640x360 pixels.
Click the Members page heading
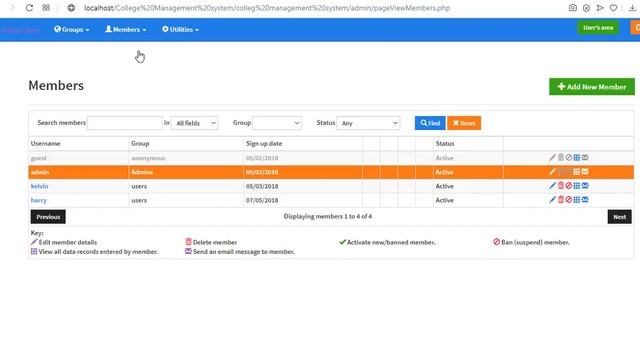tap(56, 85)
